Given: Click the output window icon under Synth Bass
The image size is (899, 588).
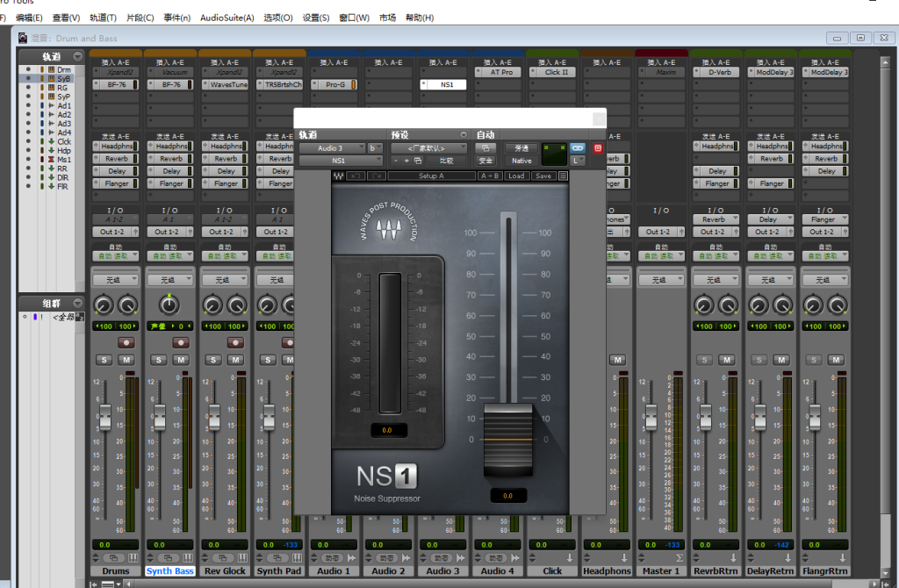Looking at the screenshot, I should point(168,558).
